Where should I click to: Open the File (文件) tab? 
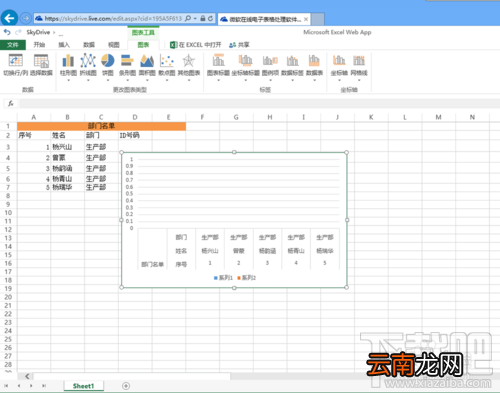(13, 45)
